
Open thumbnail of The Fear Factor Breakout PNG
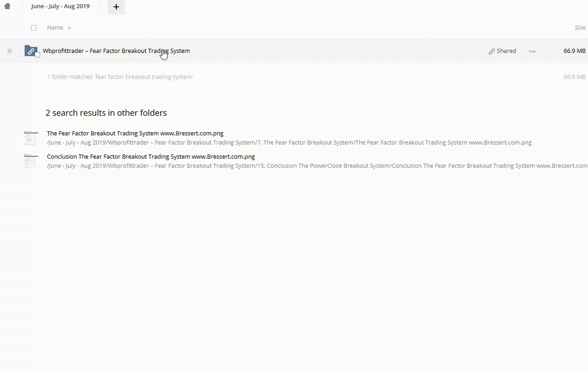tap(30, 138)
